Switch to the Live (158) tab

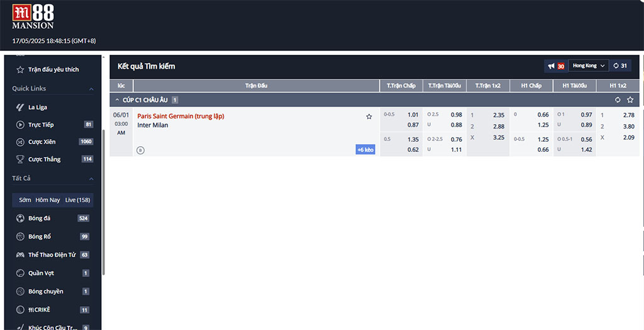(x=77, y=200)
